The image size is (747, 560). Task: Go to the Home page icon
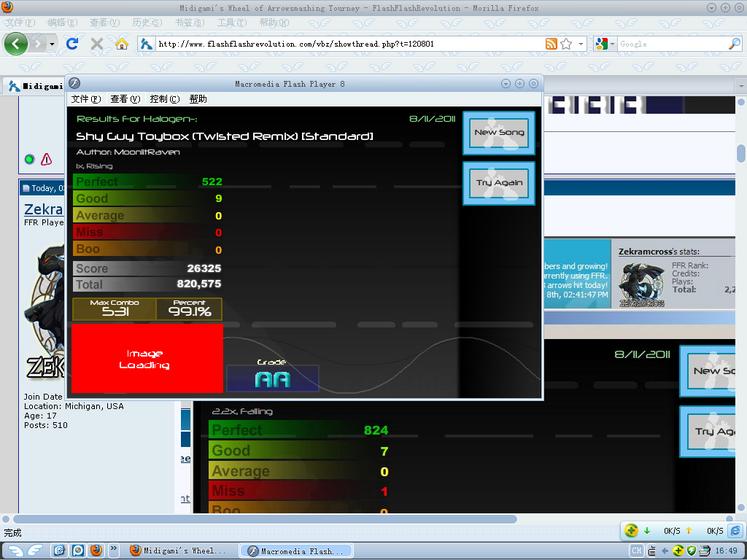(121, 44)
